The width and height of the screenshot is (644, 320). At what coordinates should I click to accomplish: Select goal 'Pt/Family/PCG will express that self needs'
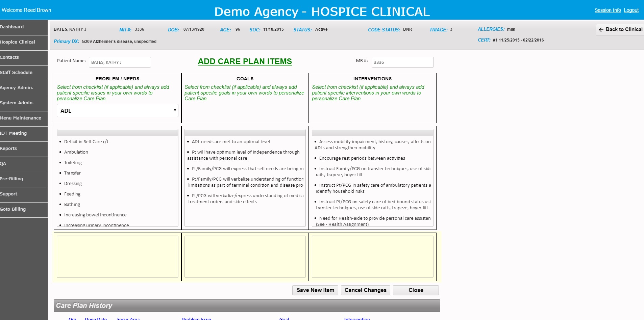tap(248, 169)
